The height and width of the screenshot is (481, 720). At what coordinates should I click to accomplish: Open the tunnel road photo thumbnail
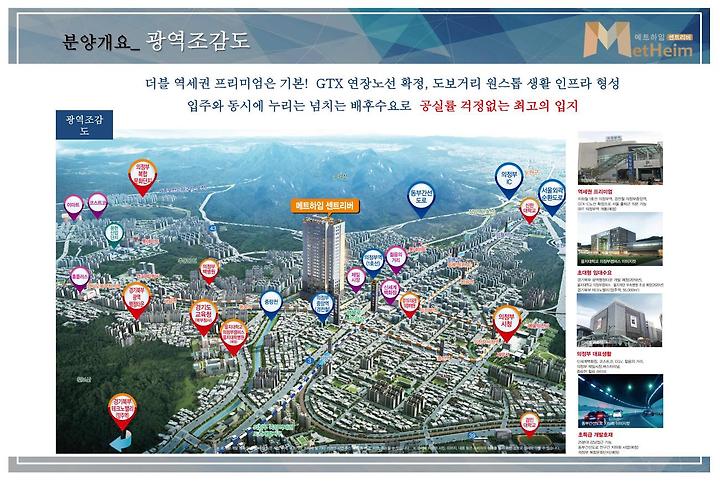click(x=620, y=401)
